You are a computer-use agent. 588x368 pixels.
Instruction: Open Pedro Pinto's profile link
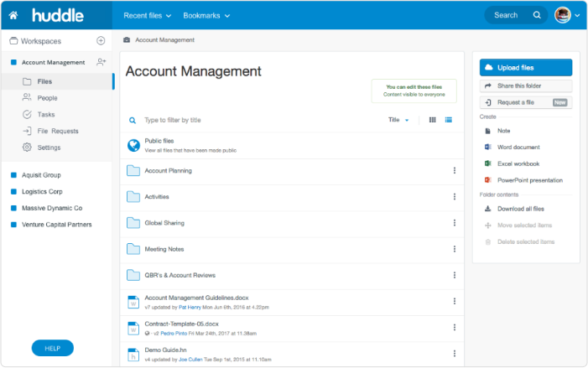click(x=174, y=333)
